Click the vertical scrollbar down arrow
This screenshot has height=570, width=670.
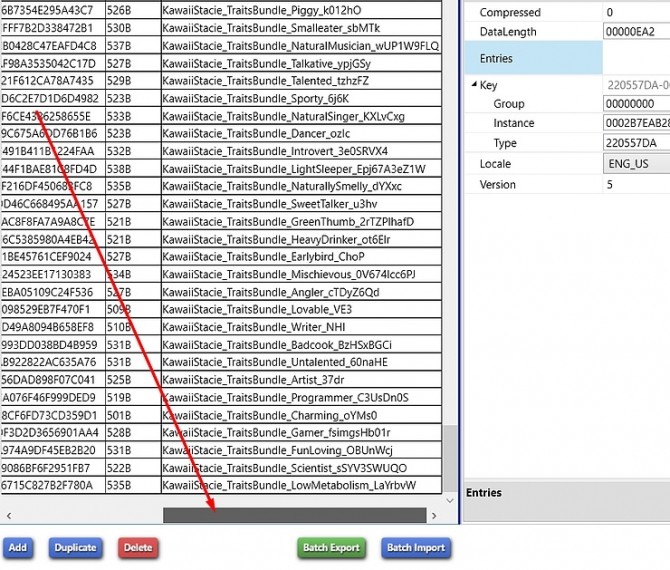click(x=450, y=499)
